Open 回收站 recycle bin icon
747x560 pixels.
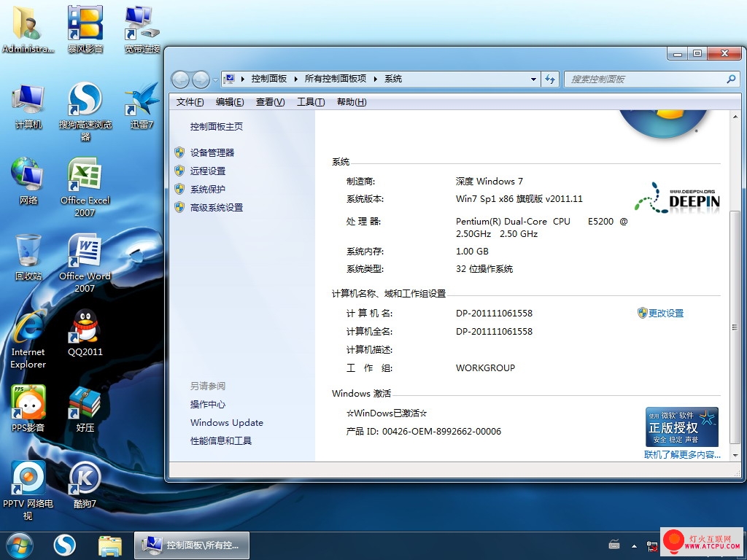click(x=28, y=257)
